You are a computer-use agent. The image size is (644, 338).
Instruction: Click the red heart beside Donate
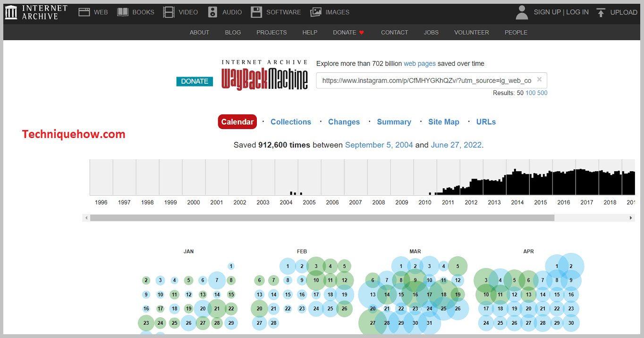tap(362, 33)
